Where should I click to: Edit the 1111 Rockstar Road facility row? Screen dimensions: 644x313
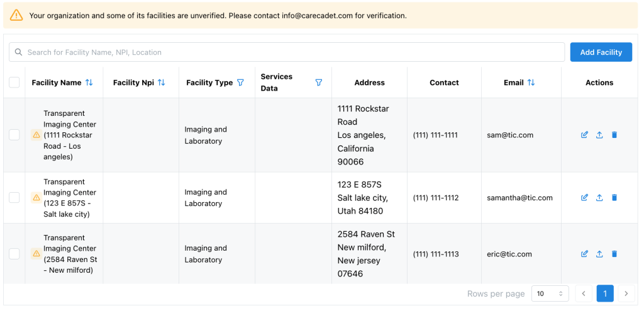[x=584, y=135]
